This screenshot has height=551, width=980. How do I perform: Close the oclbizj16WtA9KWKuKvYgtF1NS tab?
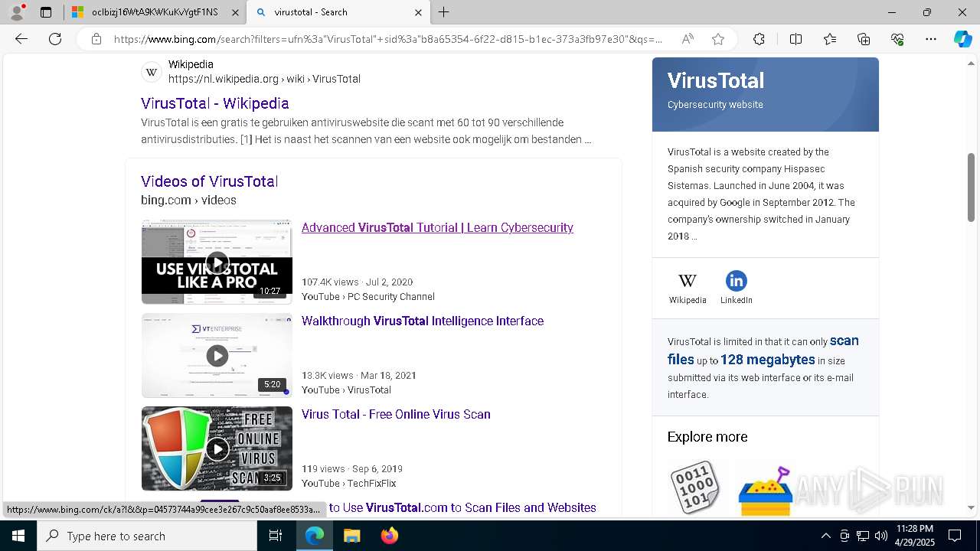234,12
